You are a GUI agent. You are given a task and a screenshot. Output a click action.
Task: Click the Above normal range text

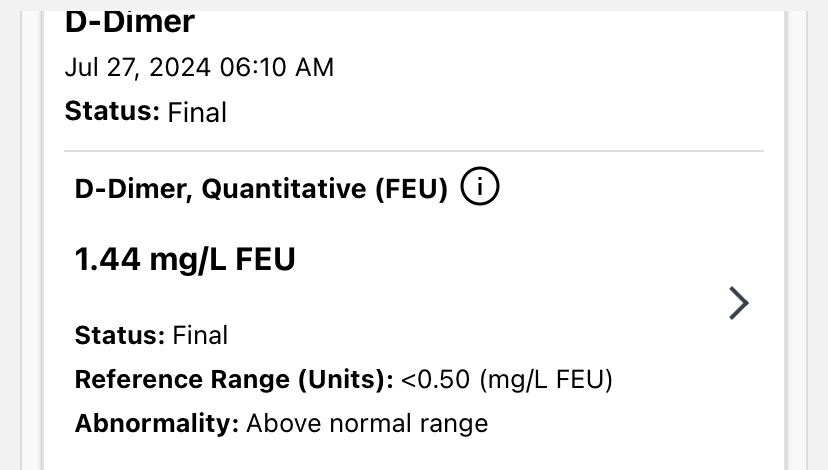(367, 423)
